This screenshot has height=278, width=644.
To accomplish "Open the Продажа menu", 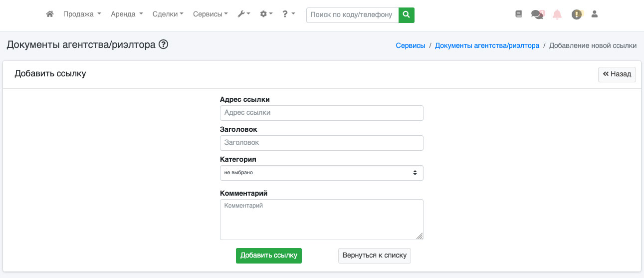I will coord(82,14).
